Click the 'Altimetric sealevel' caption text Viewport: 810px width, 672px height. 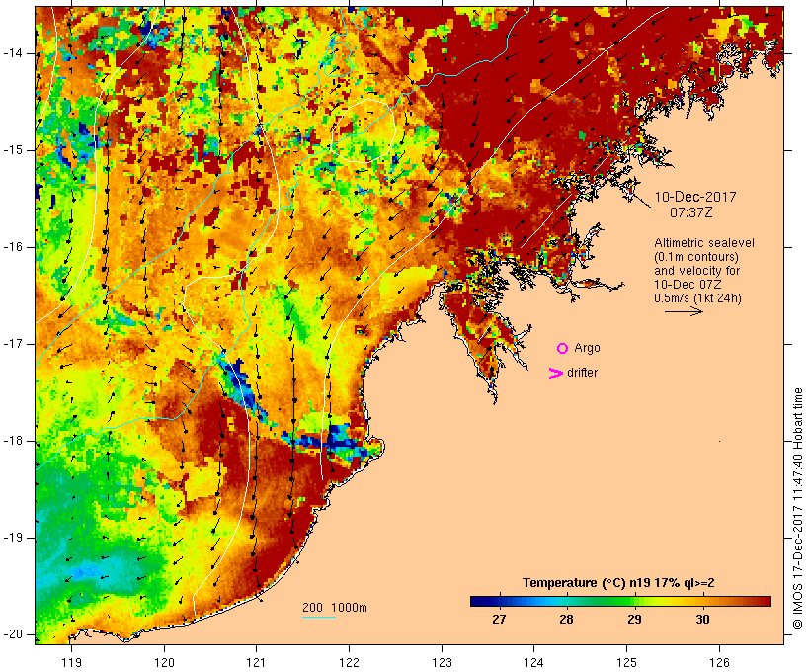pos(704,243)
